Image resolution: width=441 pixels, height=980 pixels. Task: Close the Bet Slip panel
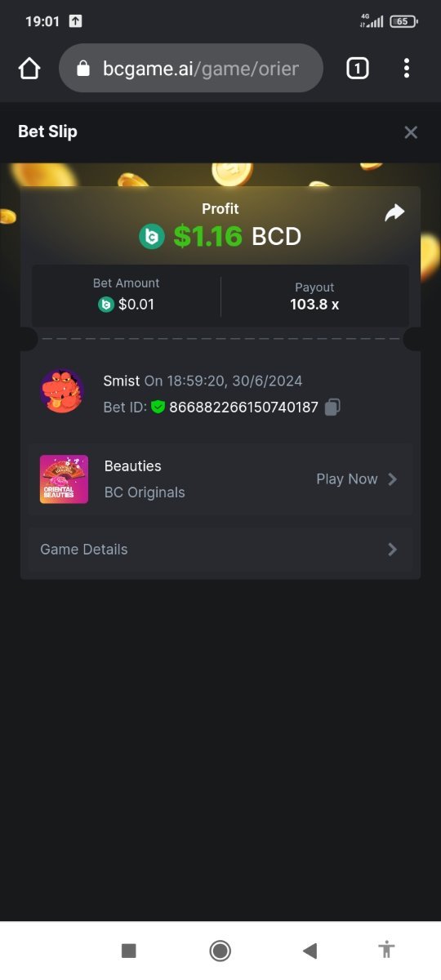[411, 132]
